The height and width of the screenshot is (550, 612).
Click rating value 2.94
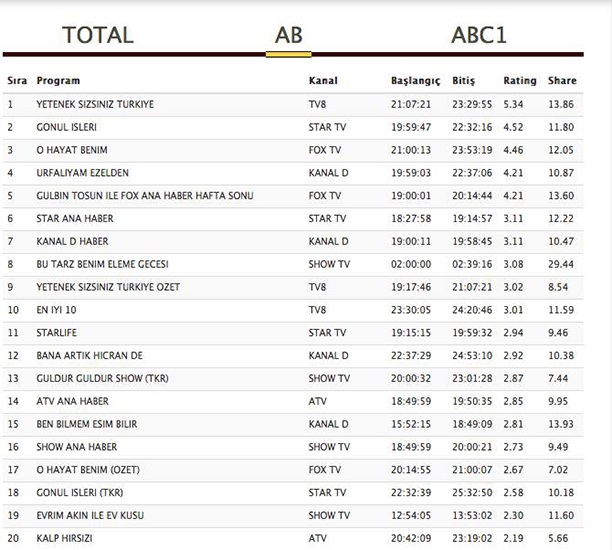(x=513, y=333)
